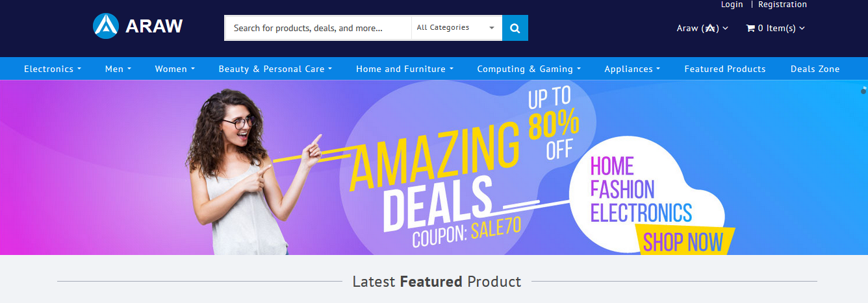This screenshot has width=868, height=303.
Task: Expand Computing & Gaming menu
Action: tap(529, 69)
